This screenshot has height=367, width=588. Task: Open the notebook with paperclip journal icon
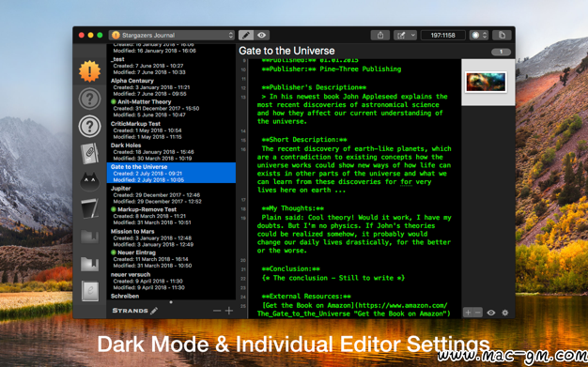pyautogui.click(x=89, y=153)
